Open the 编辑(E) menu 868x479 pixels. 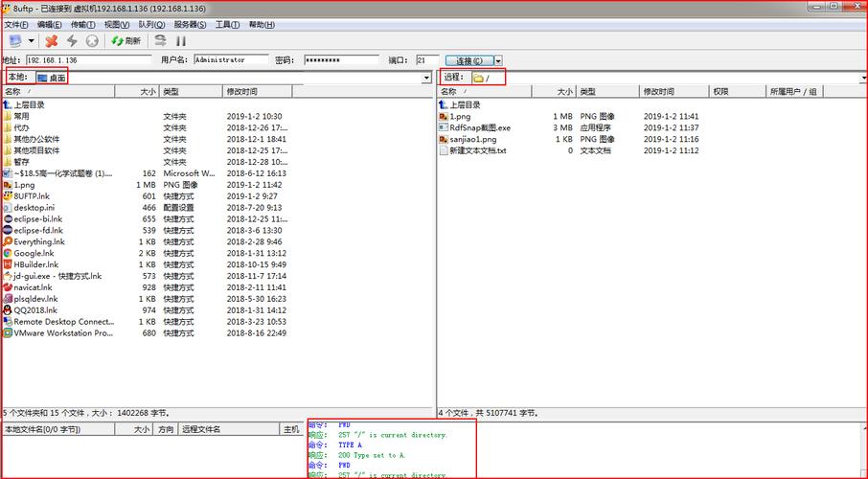49,25
